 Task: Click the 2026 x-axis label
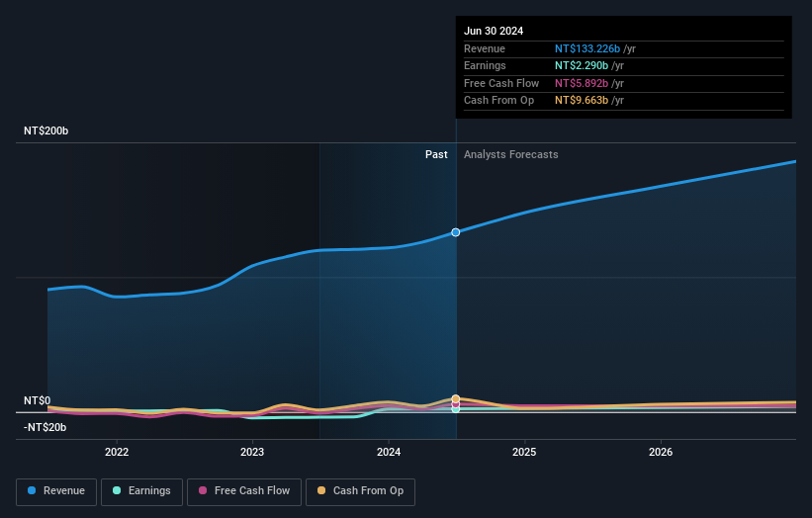click(x=661, y=452)
